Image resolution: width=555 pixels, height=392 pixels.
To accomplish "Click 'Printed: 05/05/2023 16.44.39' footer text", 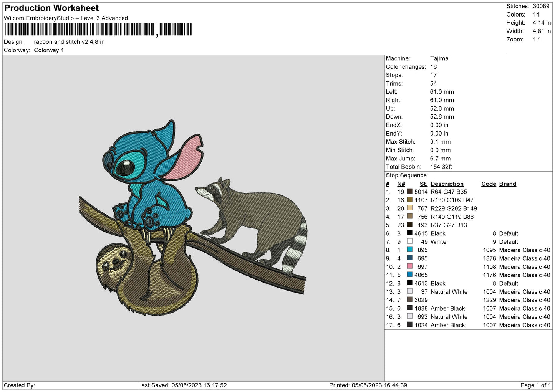I will pyautogui.click(x=368, y=385).
